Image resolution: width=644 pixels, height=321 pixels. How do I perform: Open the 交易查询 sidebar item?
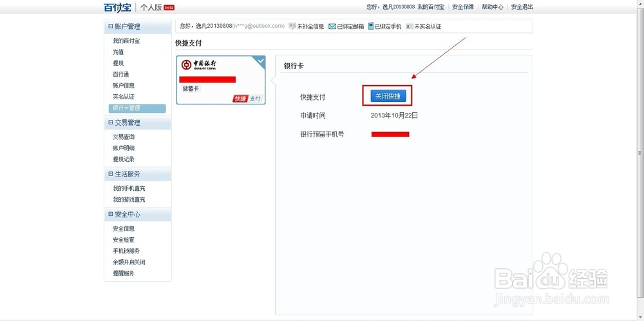coord(124,137)
